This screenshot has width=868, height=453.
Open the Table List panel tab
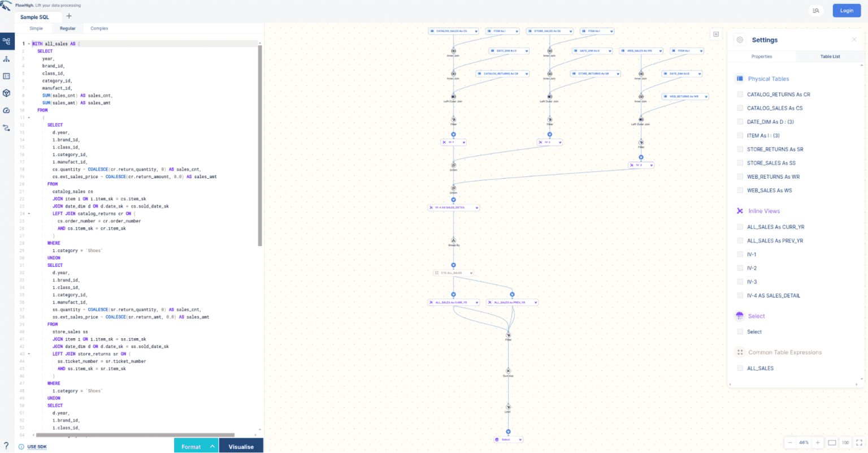click(831, 56)
